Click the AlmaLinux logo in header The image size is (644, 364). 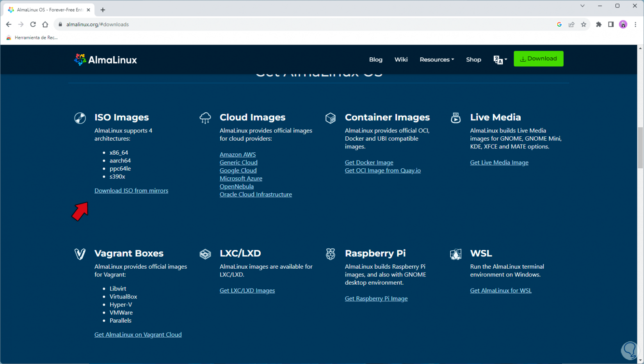coord(105,60)
